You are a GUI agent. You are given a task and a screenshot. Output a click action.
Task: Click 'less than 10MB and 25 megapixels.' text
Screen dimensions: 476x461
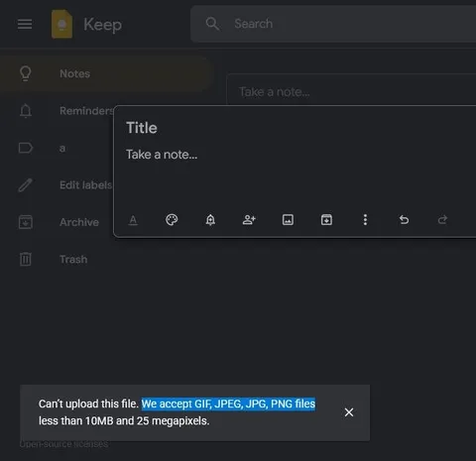coord(124,421)
